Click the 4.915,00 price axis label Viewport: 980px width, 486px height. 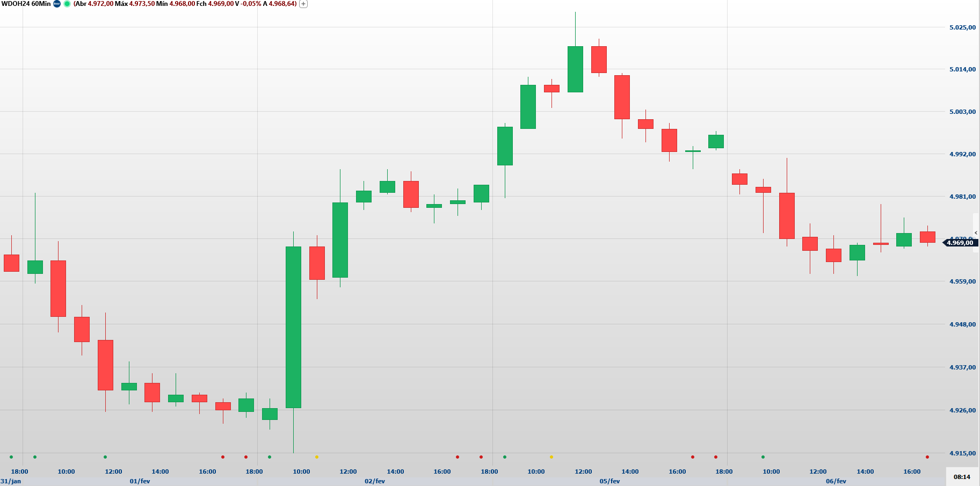[x=962, y=453]
